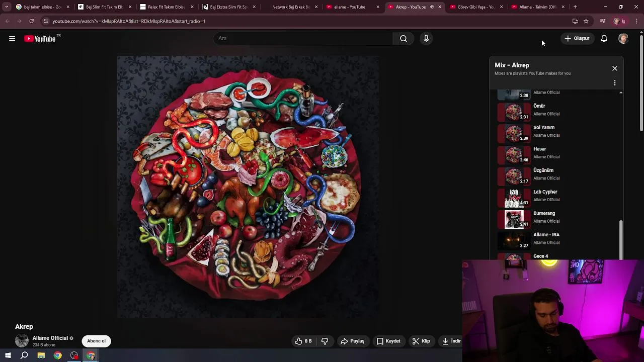Open the media controls icon in toolbar

point(603,21)
